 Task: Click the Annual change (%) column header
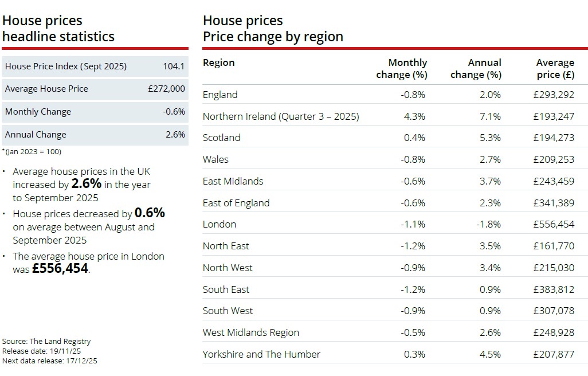476,68
